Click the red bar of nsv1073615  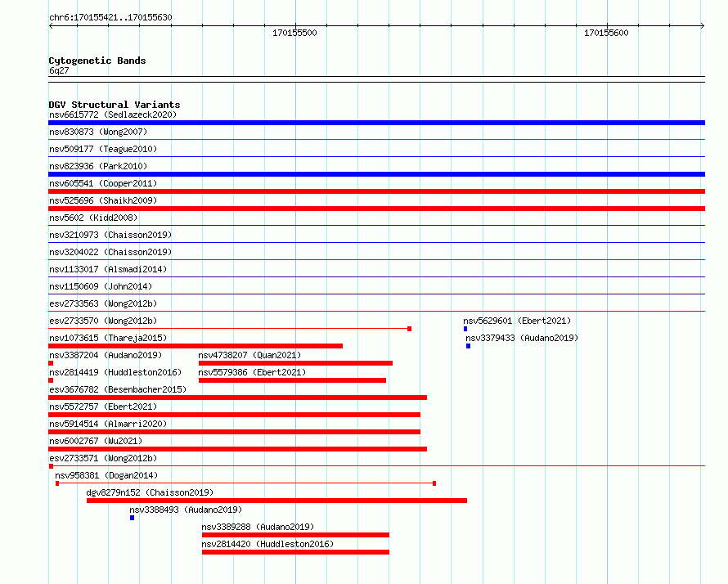coord(195,346)
